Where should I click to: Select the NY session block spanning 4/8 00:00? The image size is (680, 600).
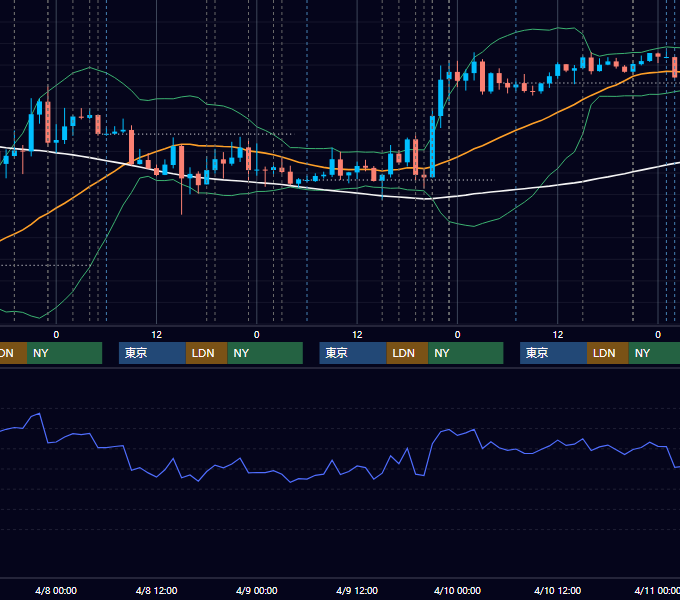(x=64, y=353)
